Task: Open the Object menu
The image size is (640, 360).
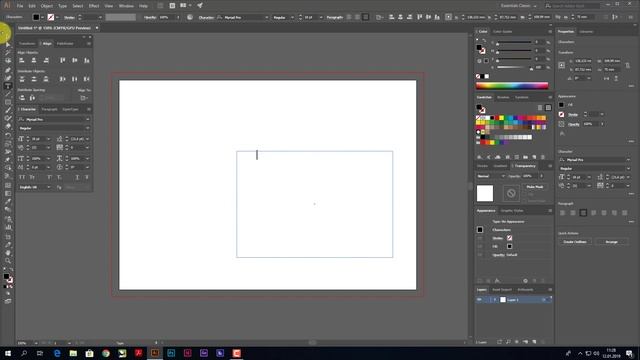Action: pos(47,6)
